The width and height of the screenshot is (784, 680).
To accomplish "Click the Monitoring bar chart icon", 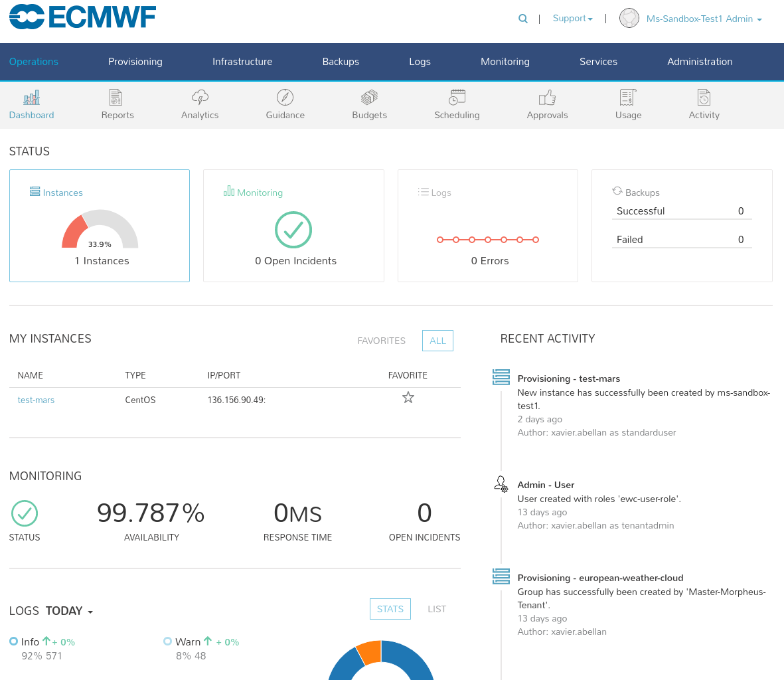I will point(229,191).
